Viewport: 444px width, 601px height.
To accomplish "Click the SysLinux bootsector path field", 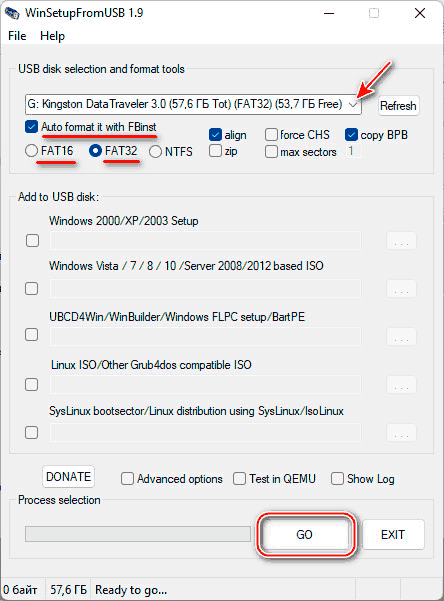I will [x=206, y=432].
